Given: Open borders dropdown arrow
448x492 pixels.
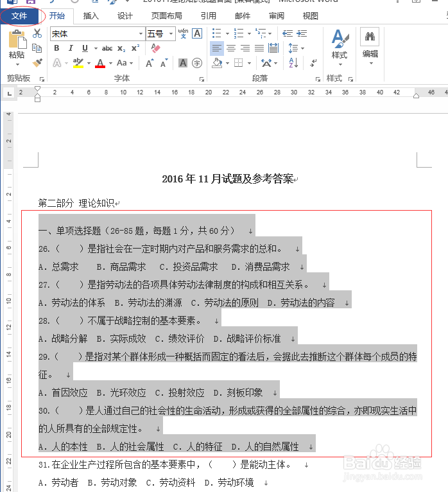Looking at the screenshot, I should [249, 63].
